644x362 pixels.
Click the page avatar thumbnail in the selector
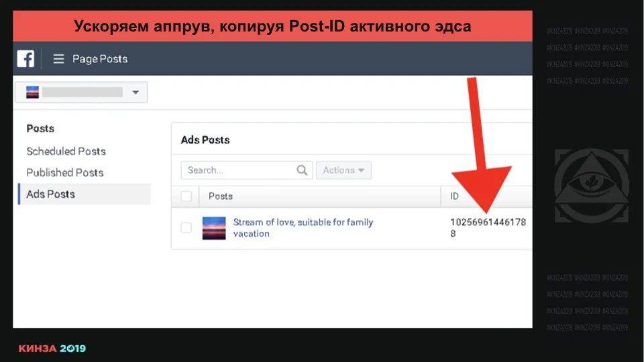pyautogui.click(x=32, y=93)
